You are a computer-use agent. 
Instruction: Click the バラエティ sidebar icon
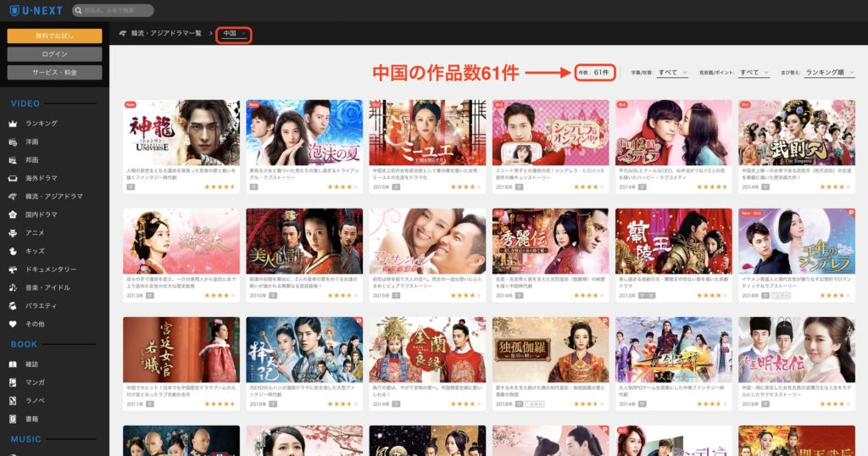click(x=13, y=306)
